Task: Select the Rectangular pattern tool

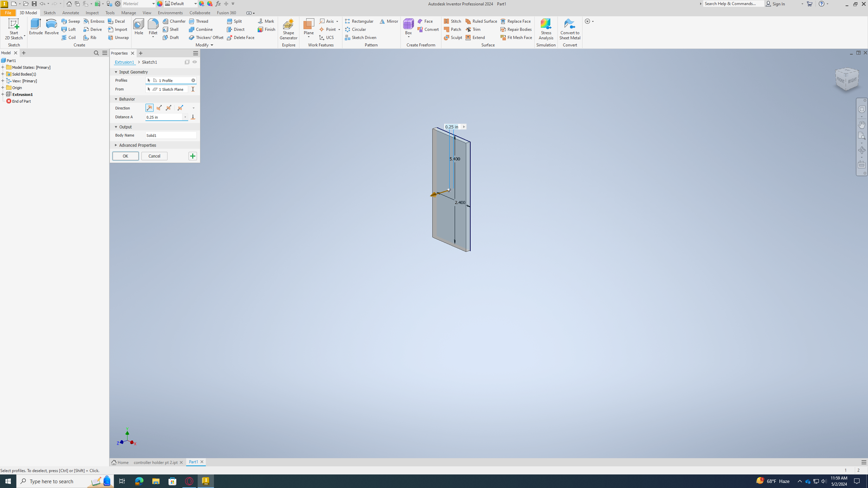Action: [359, 21]
